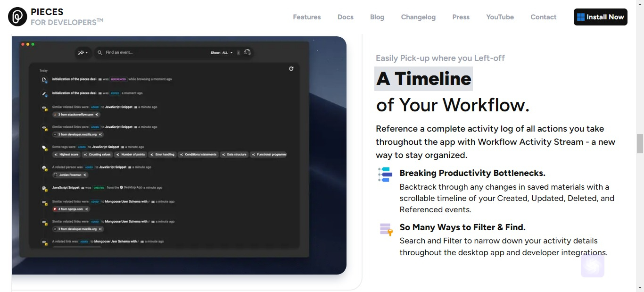Go to the Contact page
Viewport: 644px width, 292px height.
point(544,17)
